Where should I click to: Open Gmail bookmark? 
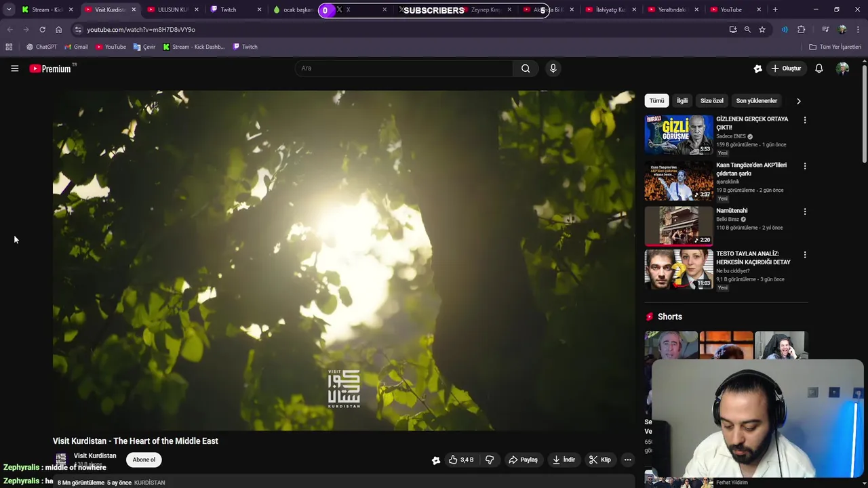[76, 47]
